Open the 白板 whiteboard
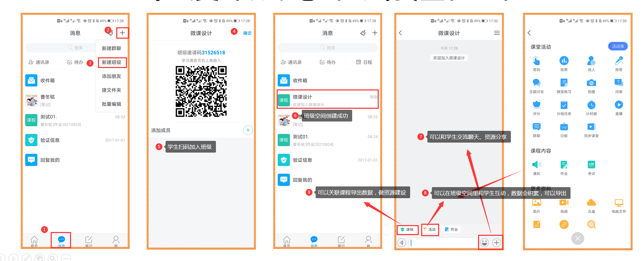Image resolution: width=644 pixels, height=261 pixels. (564, 127)
